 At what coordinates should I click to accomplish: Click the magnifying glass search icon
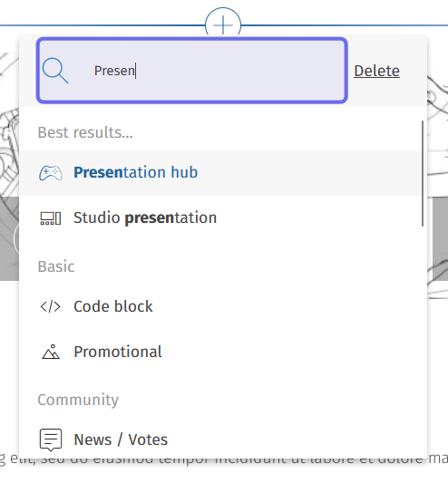(55, 71)
